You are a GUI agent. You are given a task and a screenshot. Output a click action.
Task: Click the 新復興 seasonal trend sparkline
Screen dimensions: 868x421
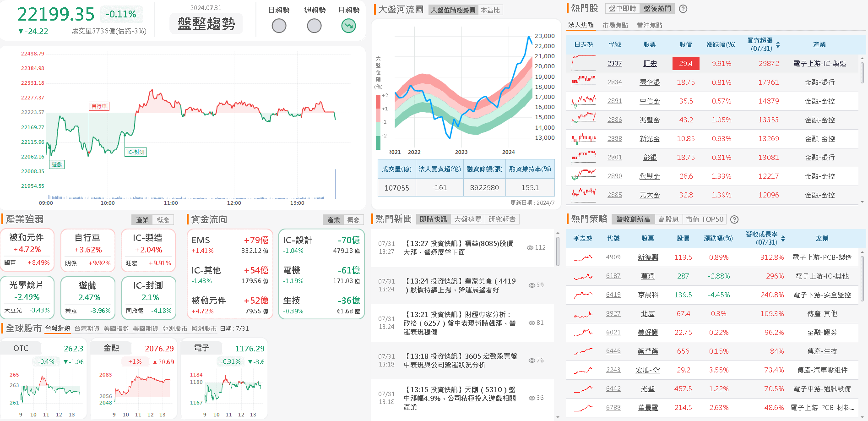(583, 257)
